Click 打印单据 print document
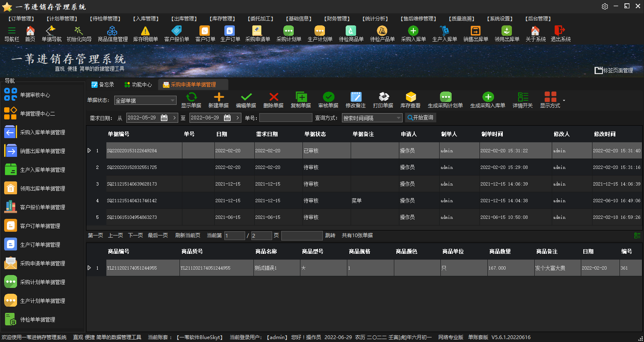644x342 pixels. coord(383,100)
